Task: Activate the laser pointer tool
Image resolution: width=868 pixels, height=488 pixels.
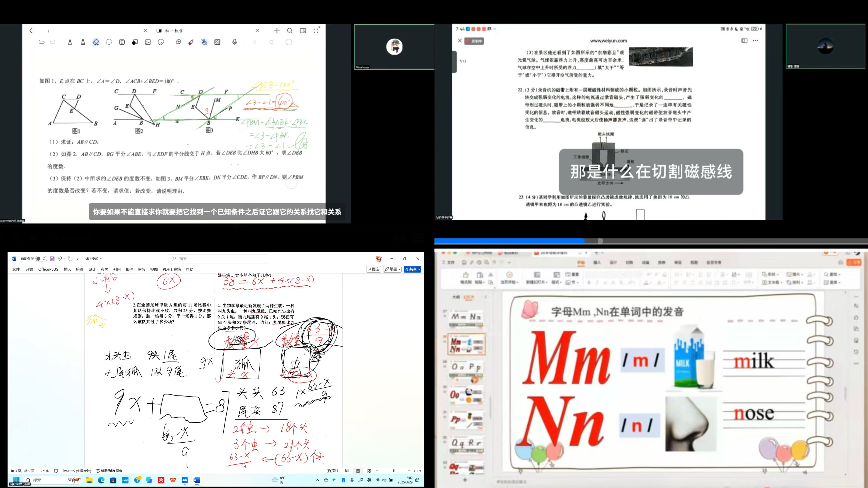Action: click(x=191, y=42)
